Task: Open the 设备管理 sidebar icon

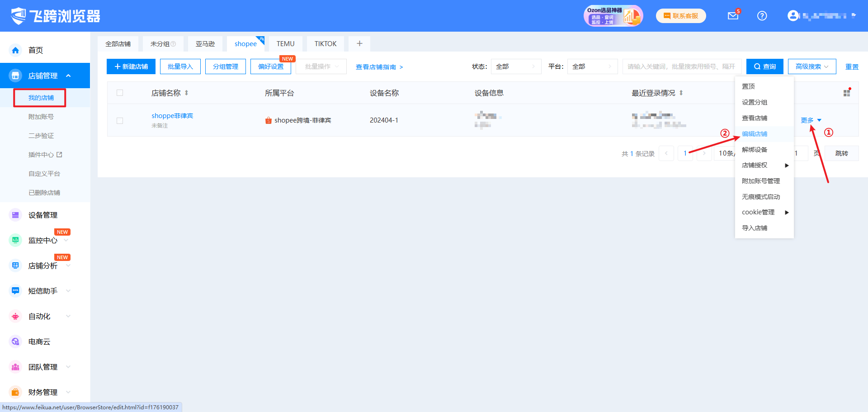Action: click(15, 215)
